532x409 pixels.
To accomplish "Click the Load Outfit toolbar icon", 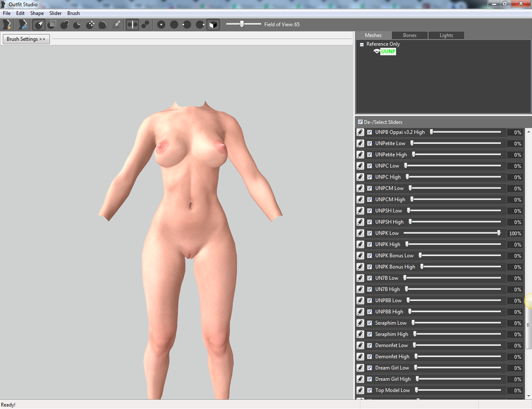I will point(23,25).
